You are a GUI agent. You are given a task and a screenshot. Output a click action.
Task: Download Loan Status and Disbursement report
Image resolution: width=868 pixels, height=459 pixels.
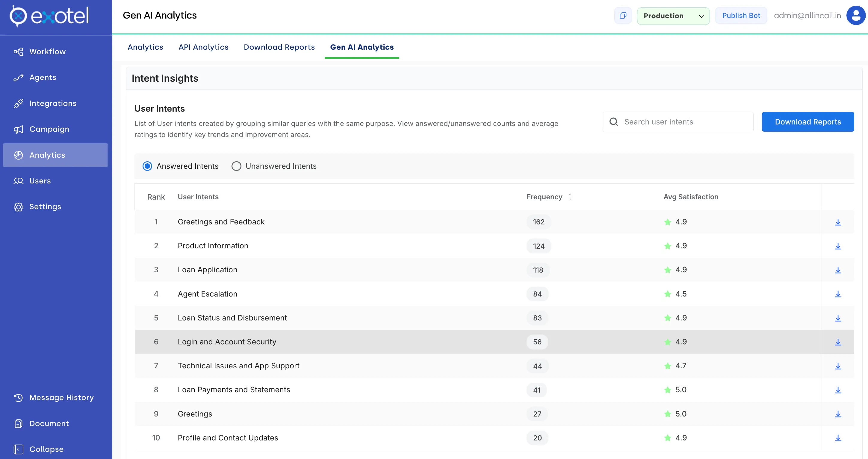(838, 318)
